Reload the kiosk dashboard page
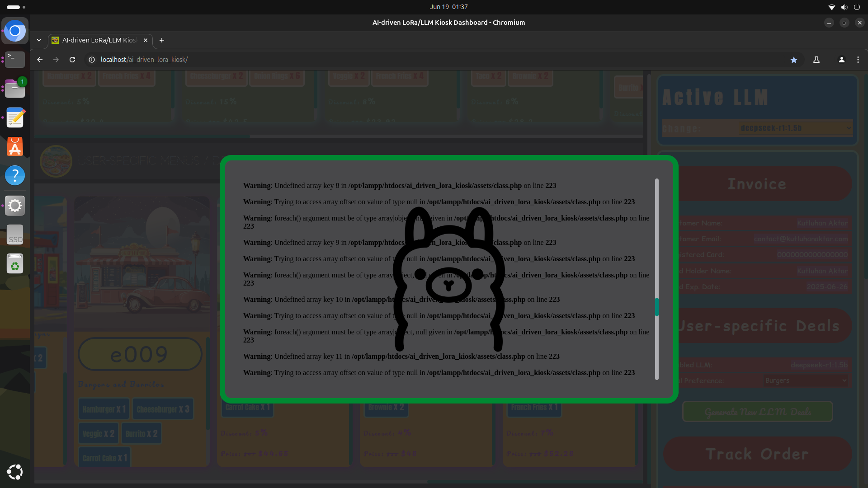Screen dimensions: 868x488 pyautogui.click(x=72, y=60)
